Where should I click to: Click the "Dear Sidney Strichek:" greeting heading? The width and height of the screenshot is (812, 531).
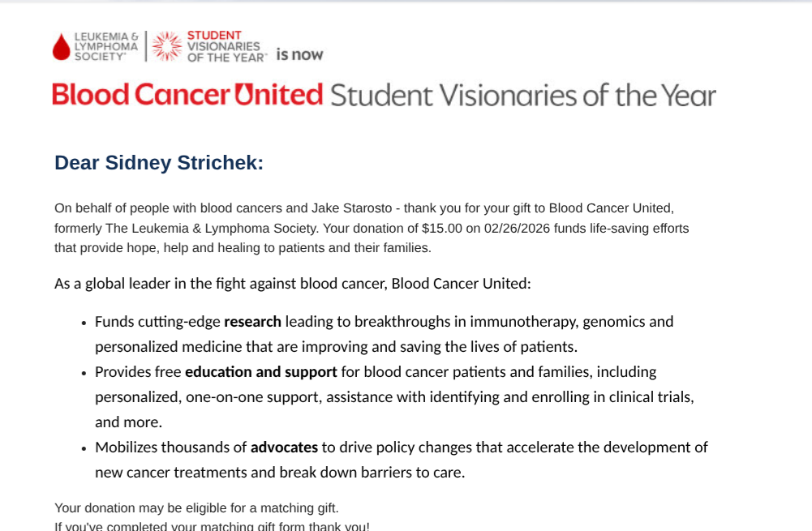pyautogui.click(x=159, y=163)
